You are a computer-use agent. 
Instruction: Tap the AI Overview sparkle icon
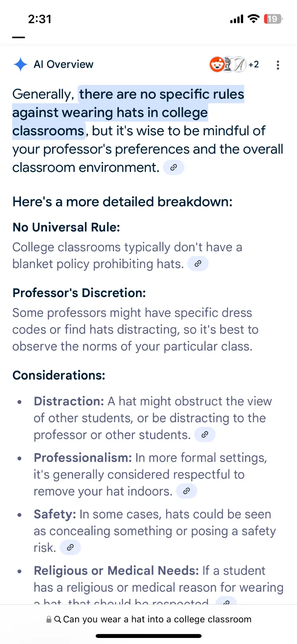pos(20,64)
